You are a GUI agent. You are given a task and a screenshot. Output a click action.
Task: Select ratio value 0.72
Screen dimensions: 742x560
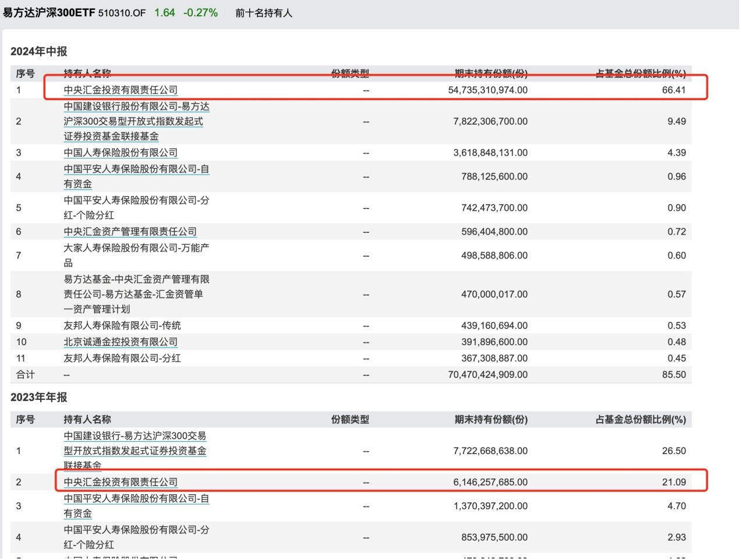(x=677, y=232)
